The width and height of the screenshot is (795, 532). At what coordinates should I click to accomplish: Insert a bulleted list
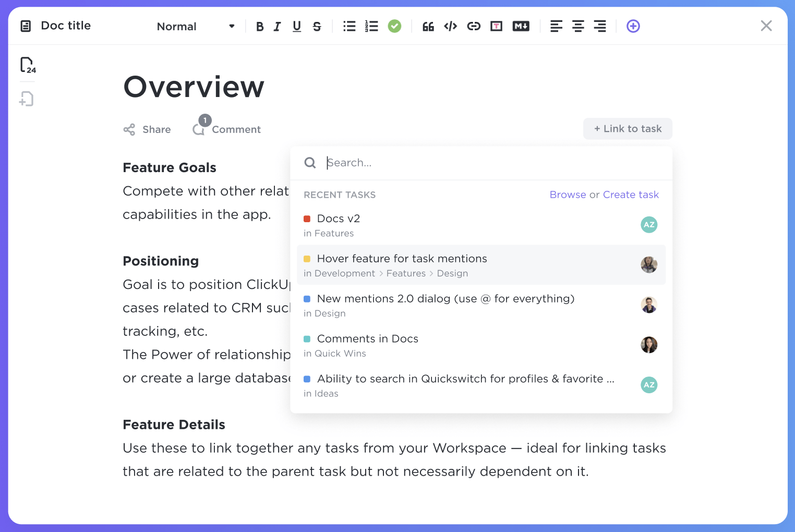click(349, 26)
